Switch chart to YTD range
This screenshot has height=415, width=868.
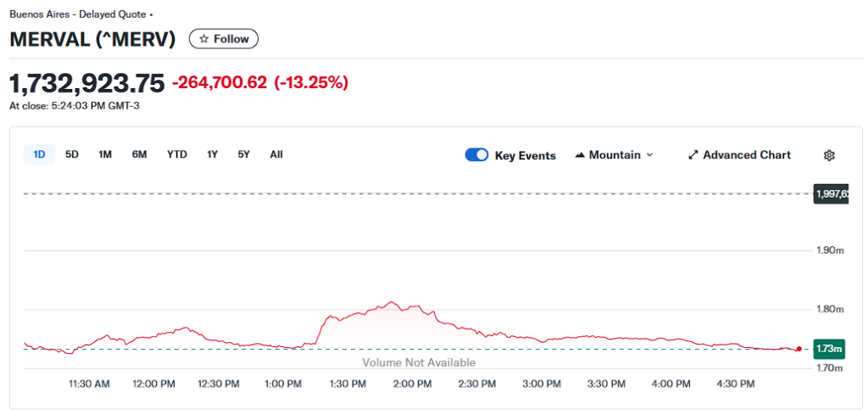pos(176,154)
